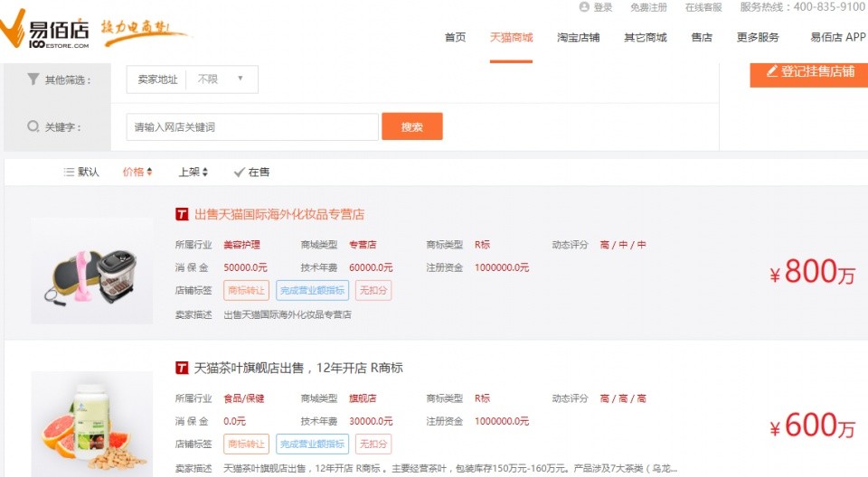Image resolution: width=868 pixels, height=477 pixels.
Task: Select 默认 sorting option
Action: coord(81,172)
